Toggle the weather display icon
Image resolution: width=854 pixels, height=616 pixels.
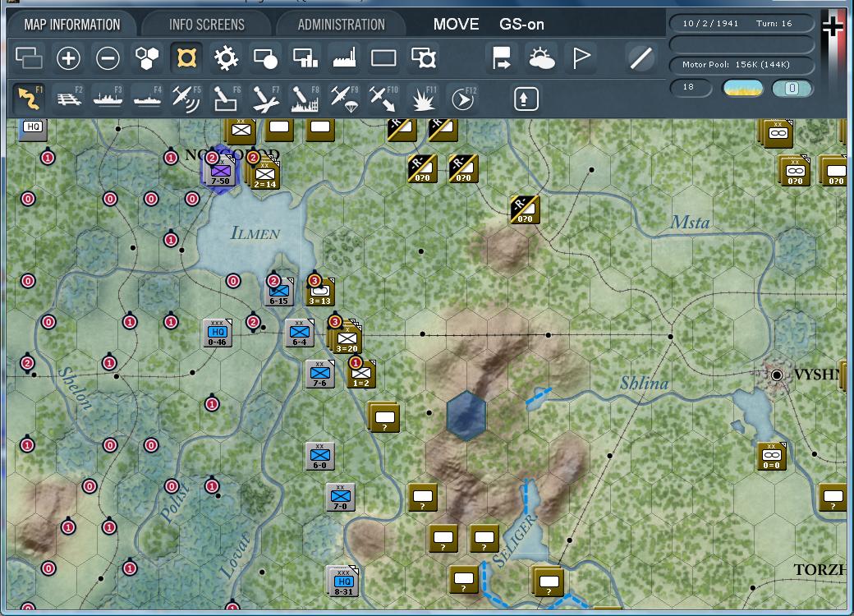(543, 57)
